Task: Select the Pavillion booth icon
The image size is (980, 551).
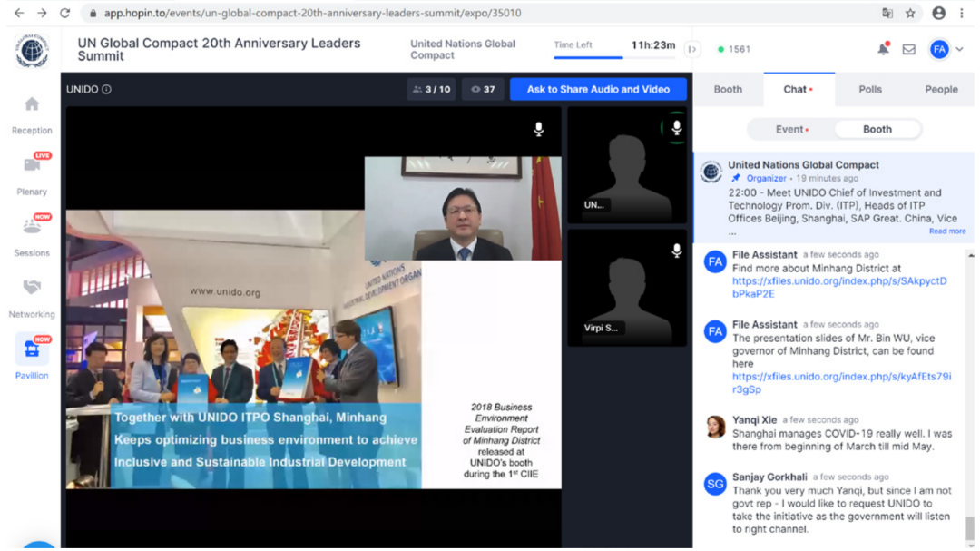Action: pyautogui.click(x=32, y=349)
